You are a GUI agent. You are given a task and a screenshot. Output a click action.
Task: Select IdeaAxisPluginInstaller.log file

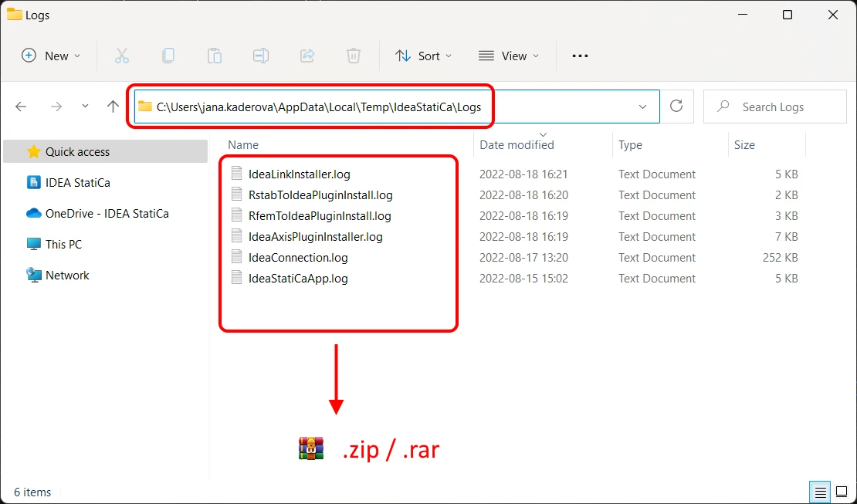(315, 237)
